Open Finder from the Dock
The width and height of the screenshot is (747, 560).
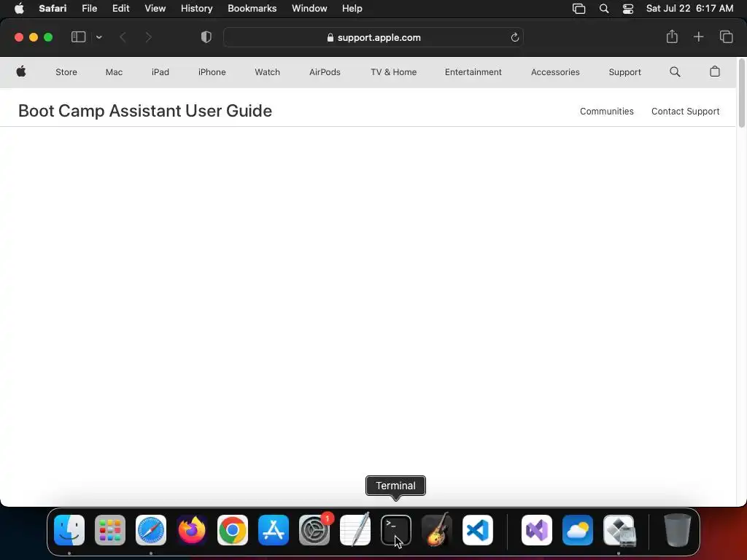click(69, 529)
